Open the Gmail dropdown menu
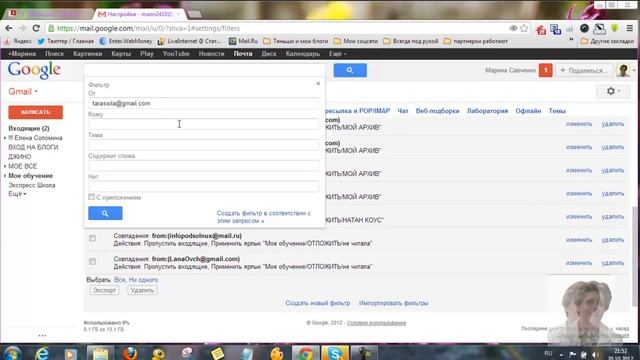Image resolution: width=640 pixels, height=360 pixels. 23,91
